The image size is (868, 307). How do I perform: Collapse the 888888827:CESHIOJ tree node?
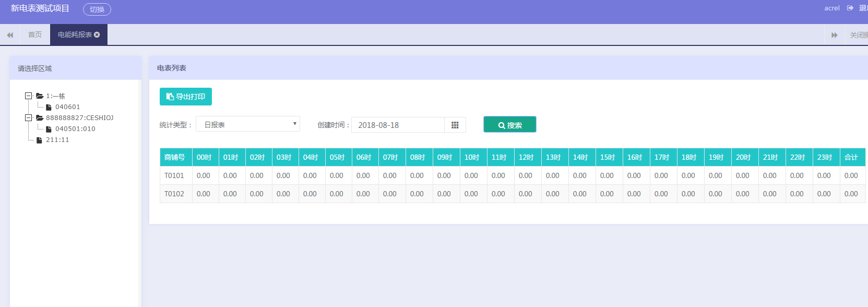(29, 118)
